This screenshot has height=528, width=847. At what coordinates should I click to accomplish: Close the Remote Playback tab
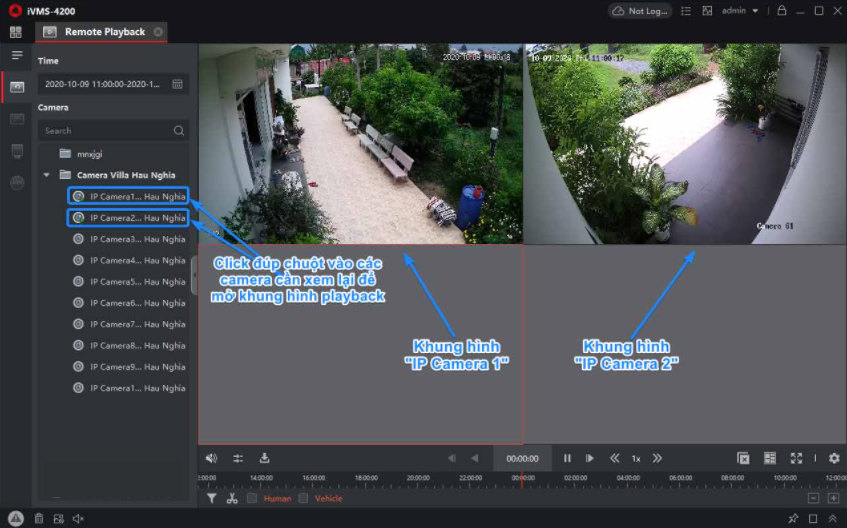coord(158,32)
